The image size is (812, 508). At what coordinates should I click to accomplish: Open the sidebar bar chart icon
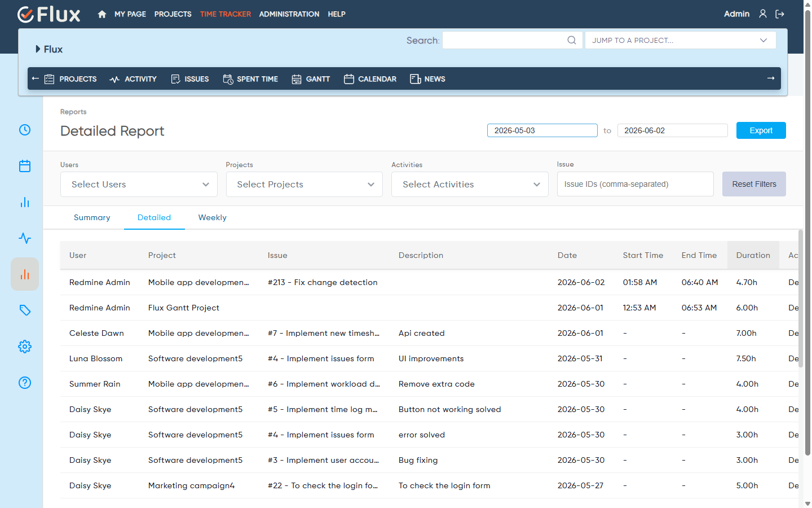pyautogui.click(x=25, y=202)
